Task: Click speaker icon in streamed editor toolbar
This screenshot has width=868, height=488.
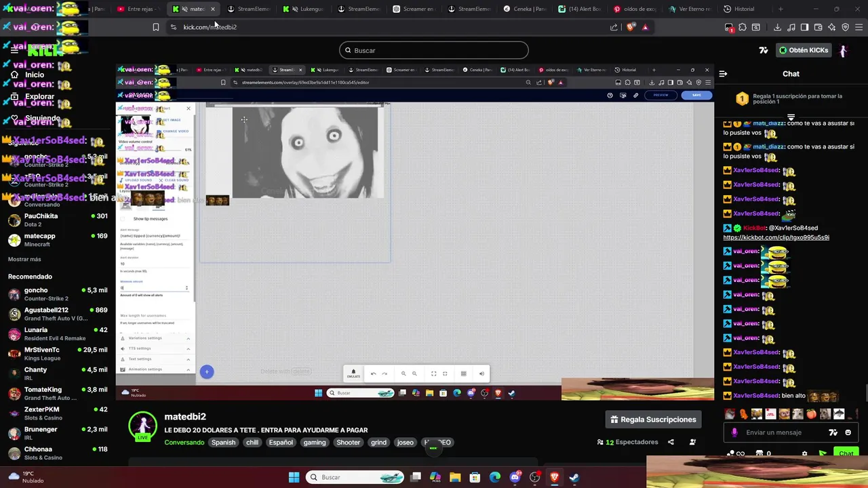Action: click(x=481, y=373)
